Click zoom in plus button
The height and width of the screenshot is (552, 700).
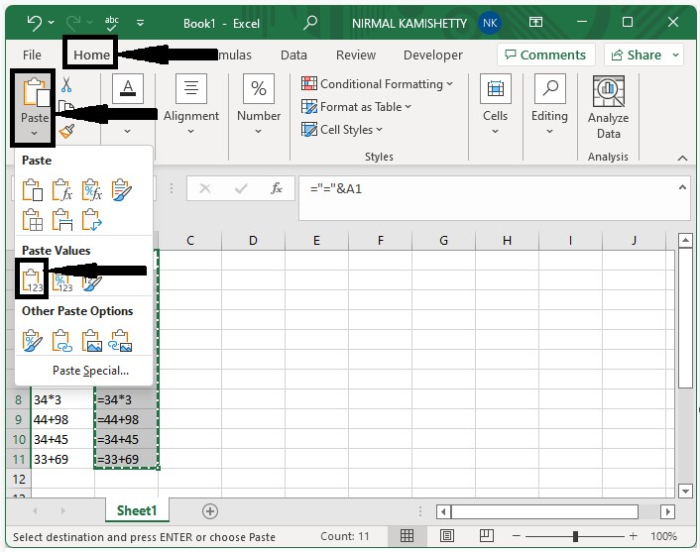point(633,535)
